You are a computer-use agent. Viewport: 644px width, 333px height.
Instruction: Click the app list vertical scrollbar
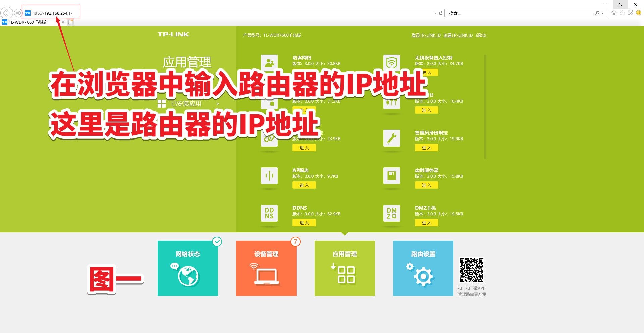pyautogui.click(x=485, y=107)
